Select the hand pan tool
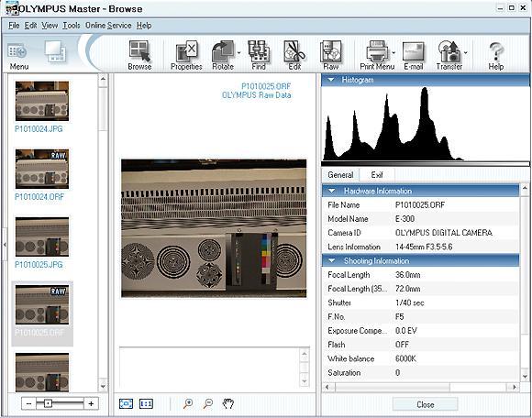Viewport: 532px width, 418px height. tap(228, 403)
